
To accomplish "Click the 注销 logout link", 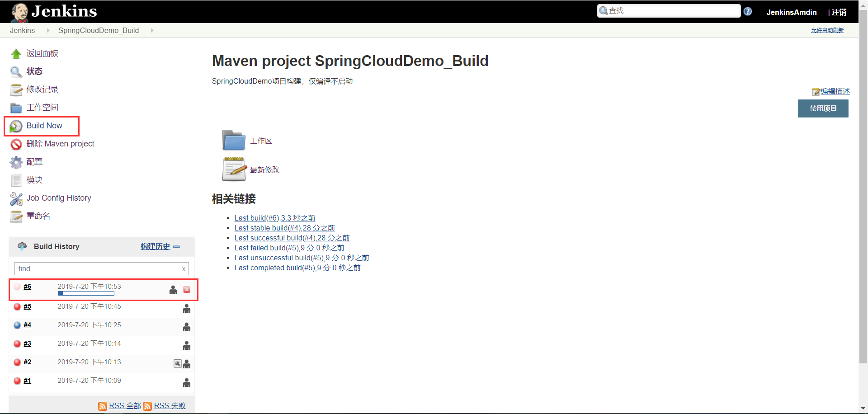I will [x=839, y=12].
